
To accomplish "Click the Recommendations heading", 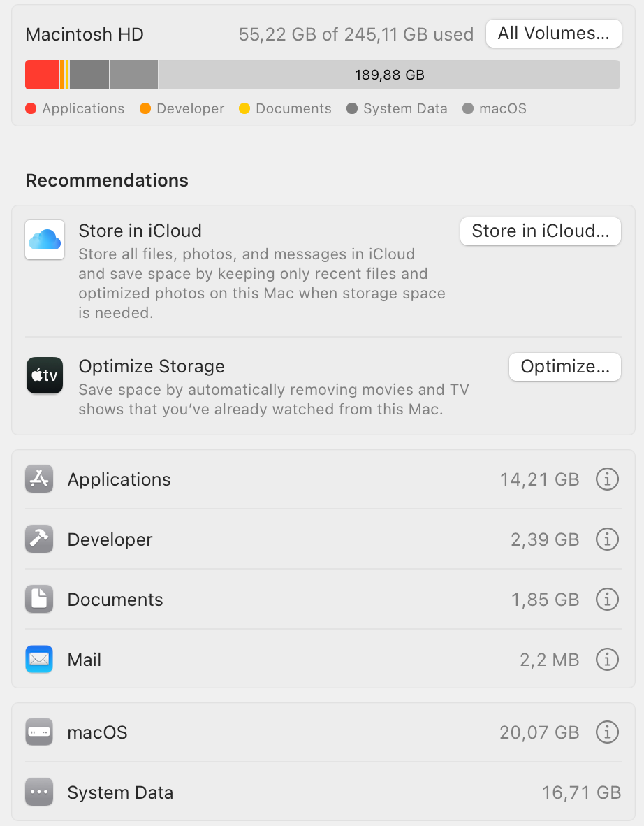I will [107, 181].
